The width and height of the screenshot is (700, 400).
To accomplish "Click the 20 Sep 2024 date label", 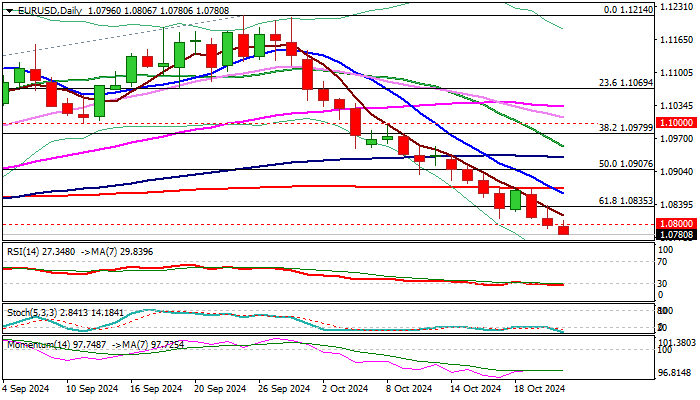I will click(221, 389).
